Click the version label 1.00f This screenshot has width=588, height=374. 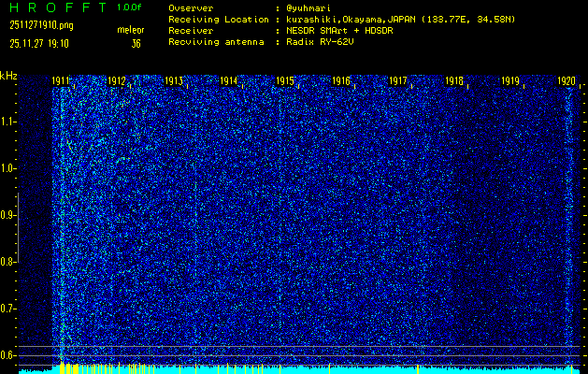(129, 7)
